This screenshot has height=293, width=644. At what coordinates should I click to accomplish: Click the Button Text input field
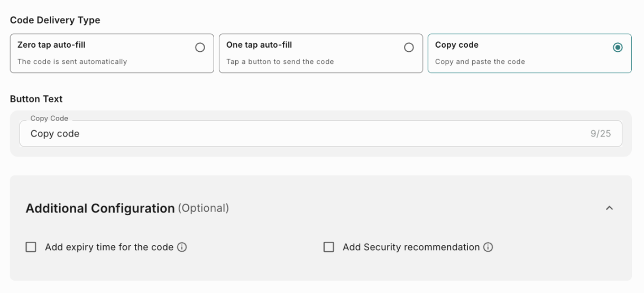click(x=307, y=134)
